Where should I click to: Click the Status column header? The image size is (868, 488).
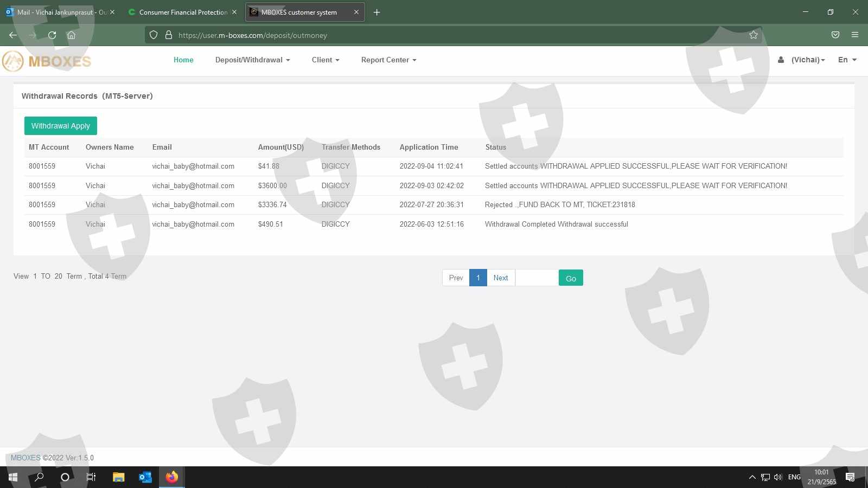(x=496, y=147)
